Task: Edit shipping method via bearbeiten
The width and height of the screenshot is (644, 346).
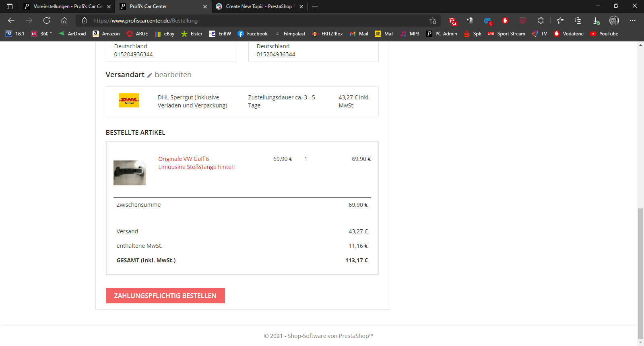Action: pos(169,75)
